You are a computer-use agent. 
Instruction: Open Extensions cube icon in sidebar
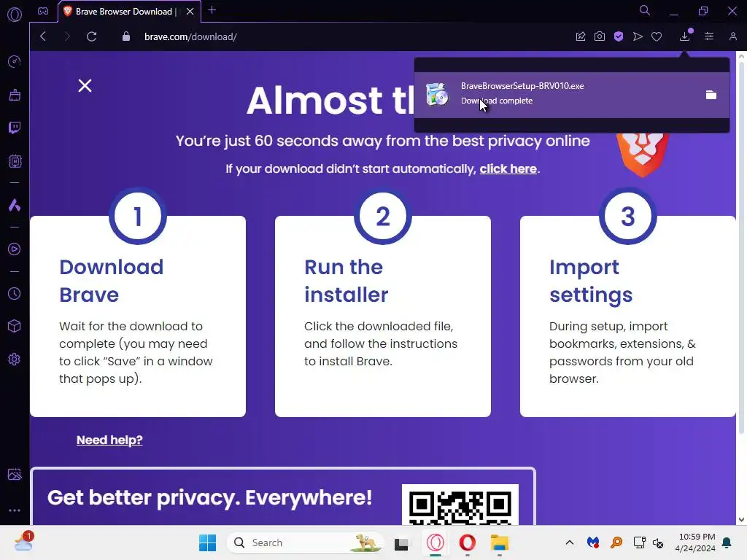tap(15, 326)
